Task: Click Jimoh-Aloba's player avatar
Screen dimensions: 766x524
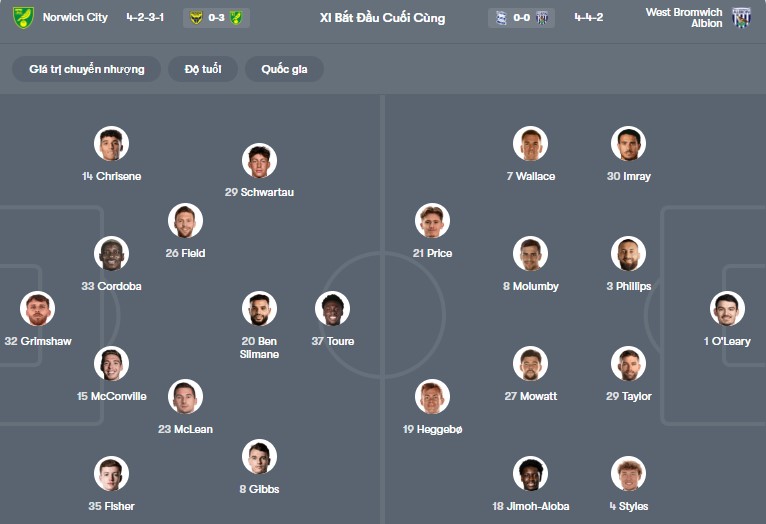Action: [x=530, y=474]
